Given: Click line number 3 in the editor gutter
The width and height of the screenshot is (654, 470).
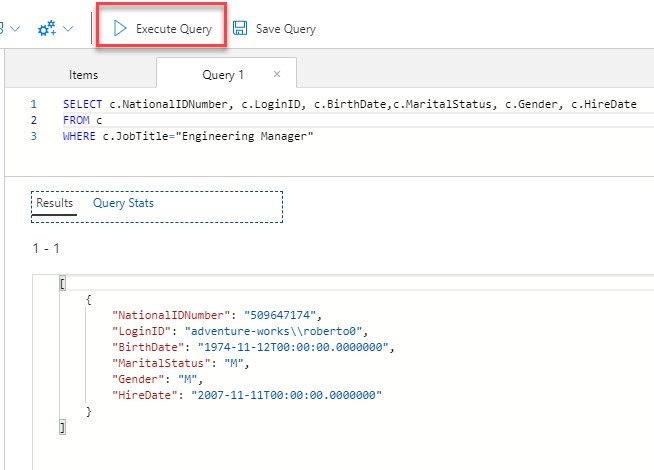Looking at the screenshot, I should coord(33,136).
